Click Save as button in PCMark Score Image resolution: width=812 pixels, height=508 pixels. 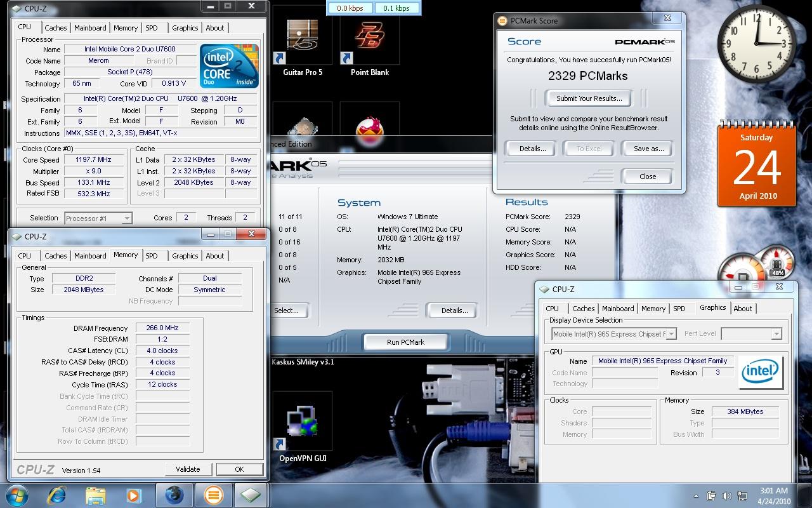[x=648, y=149]
